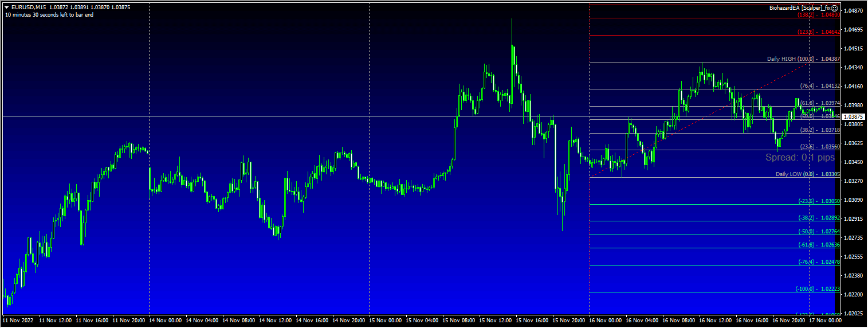Click the (-61.8) - 1.02636 green level label
This screenshot has height=328, width=868.
tap(819, 245)
